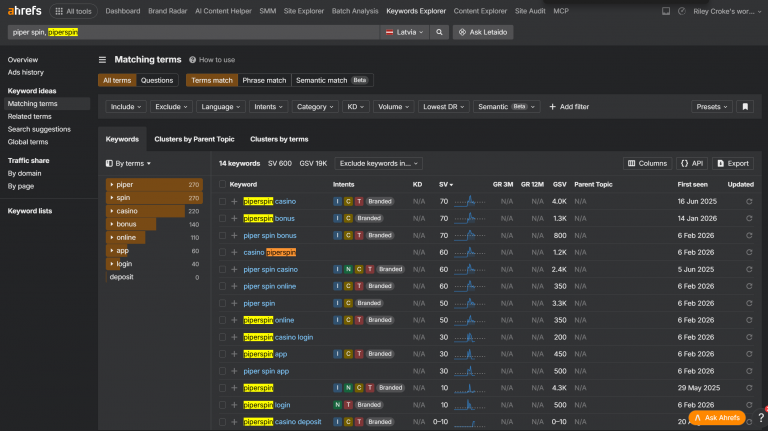Screen dimensions: 768x431
Task: Sort by the SV column header
Action: pos(446,185)
